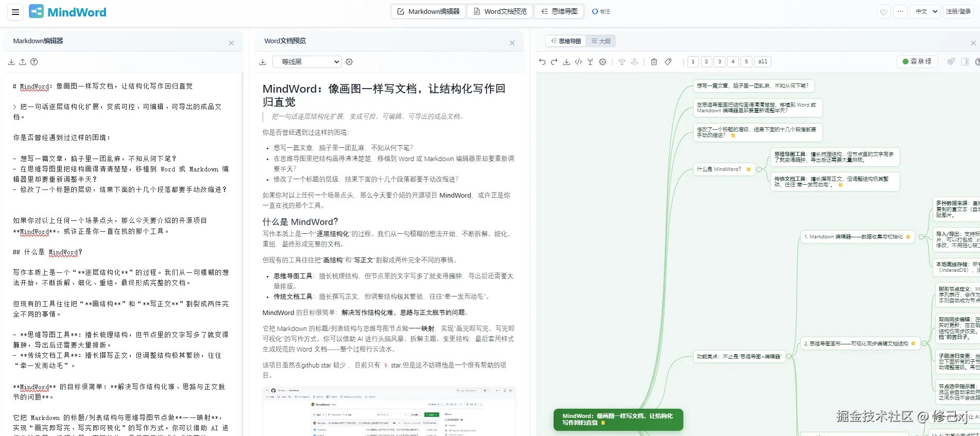Select the green root node of the mind map
This screenshot has width=980, height=436.
pos(618,420)
